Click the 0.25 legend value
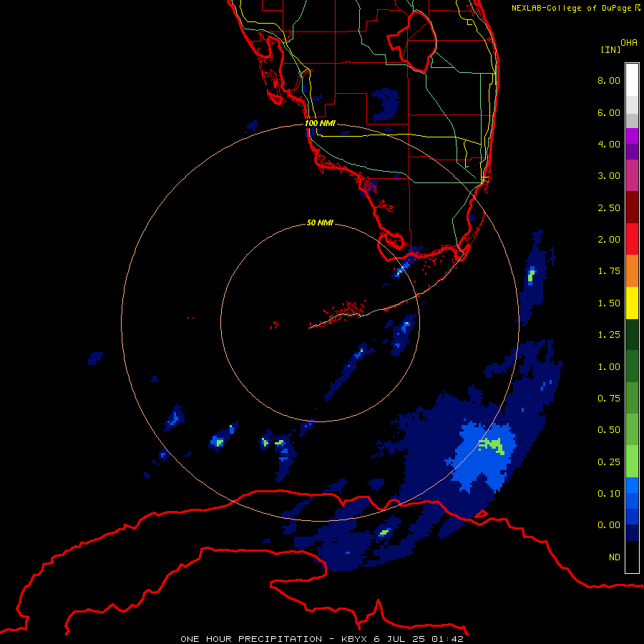 (609, 462)
